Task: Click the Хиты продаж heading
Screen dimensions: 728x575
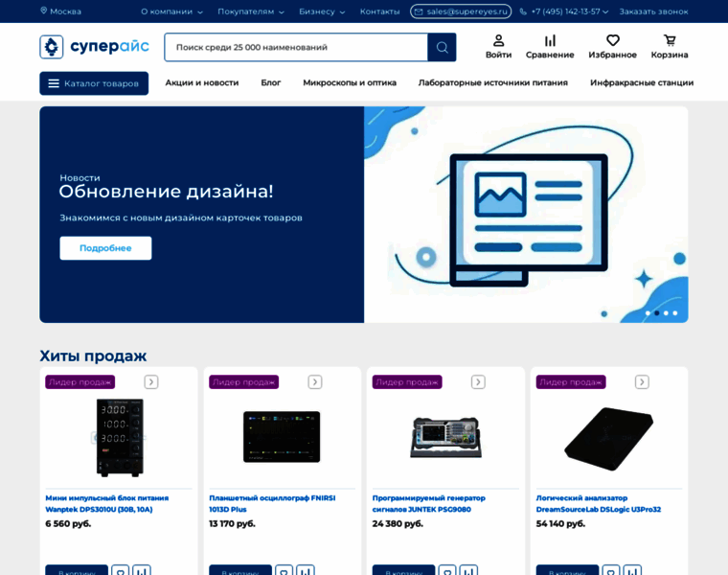Action: [x=93, y=356]
